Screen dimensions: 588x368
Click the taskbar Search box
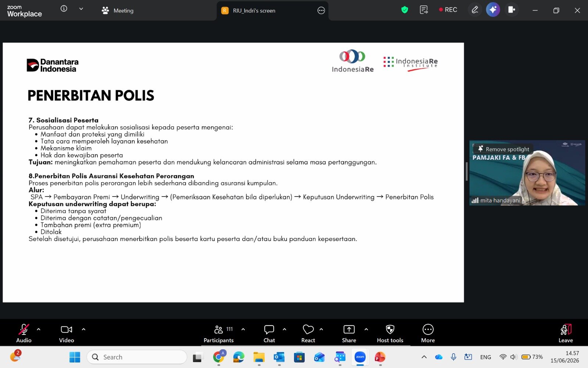point(137,357)
